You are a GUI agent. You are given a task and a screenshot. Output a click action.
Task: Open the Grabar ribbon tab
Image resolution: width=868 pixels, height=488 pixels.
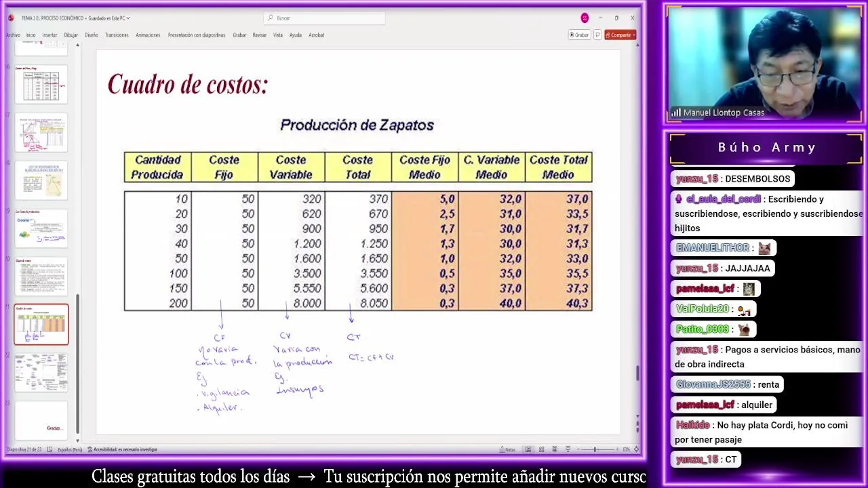point(239,35)
